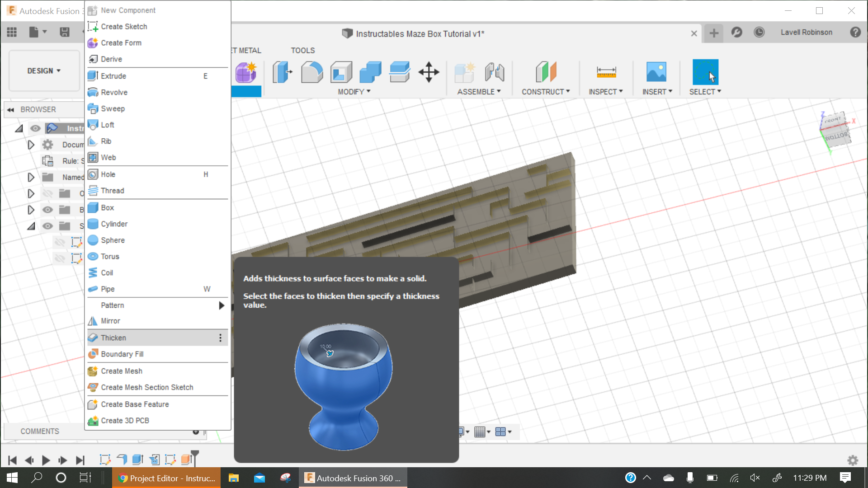Screen dimensions: 868x488
Task: Click the Measure tool icon
Action: [606, 72]
